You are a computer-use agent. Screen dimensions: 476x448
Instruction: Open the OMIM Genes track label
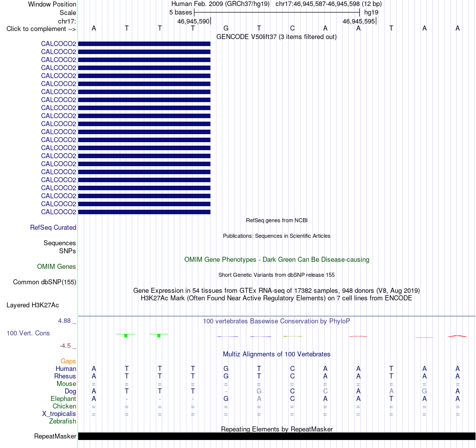[57, 266]
